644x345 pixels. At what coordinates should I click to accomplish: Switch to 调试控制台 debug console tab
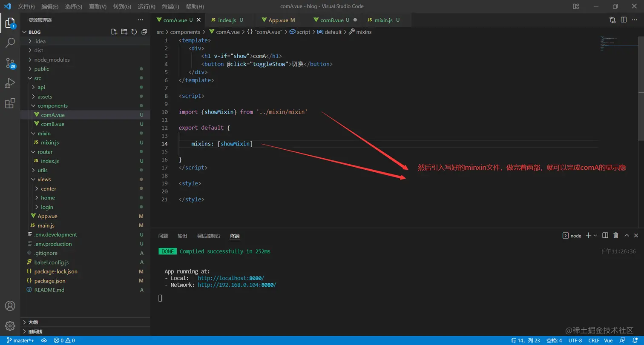(209, 236)
